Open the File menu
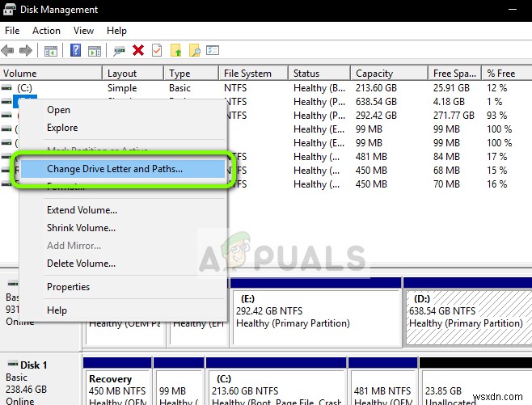The height and width of the screenshot is (405, 532). click(x=12, y=31)
